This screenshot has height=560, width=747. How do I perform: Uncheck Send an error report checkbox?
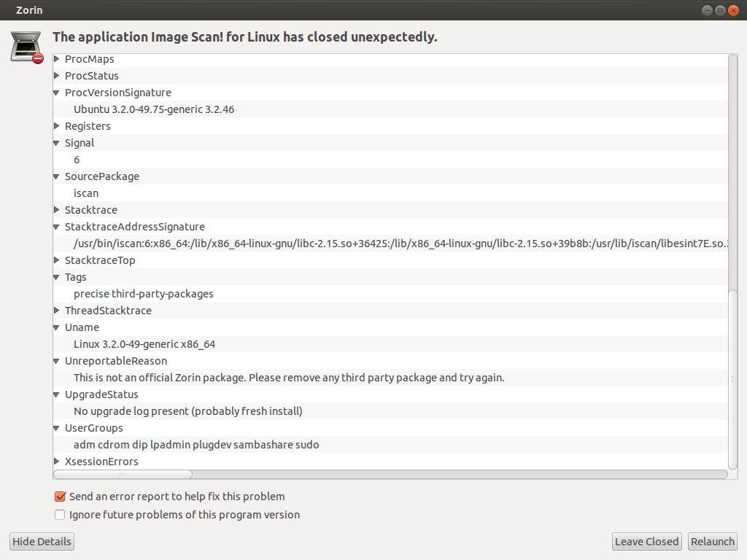61,497
